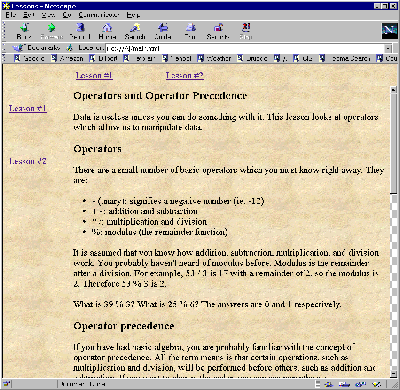
Task: Print the page using the Print button
Action: (190, 31)
